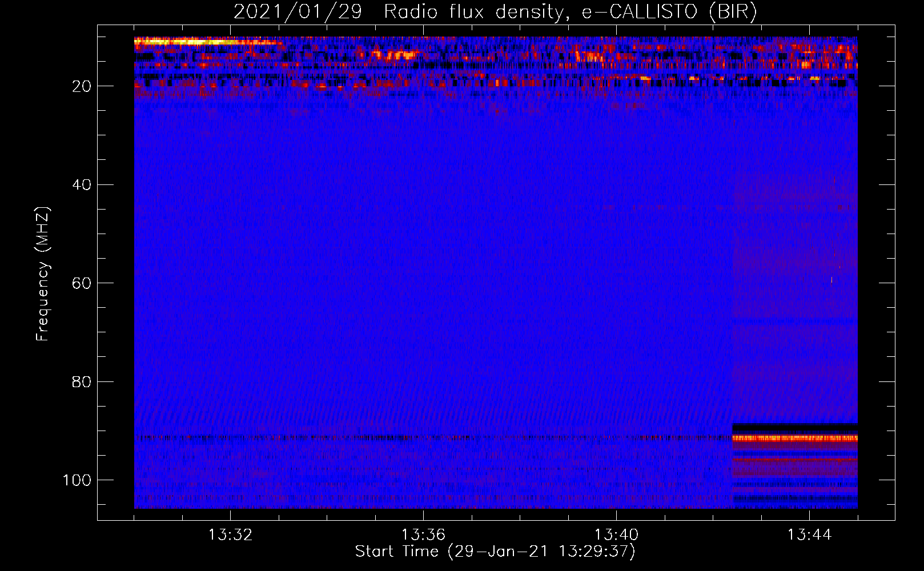Click the 40 frequency tick label
Screen dimensions: 924x571
pos(82,184)
